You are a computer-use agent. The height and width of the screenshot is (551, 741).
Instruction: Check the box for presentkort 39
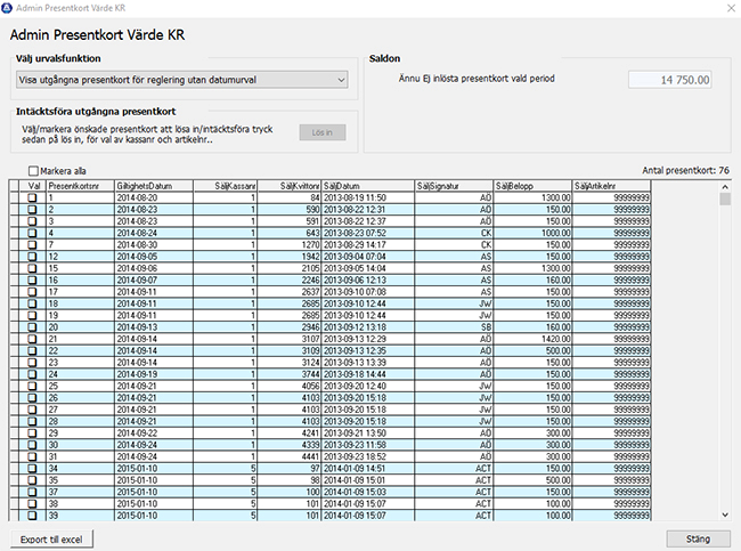32,516
